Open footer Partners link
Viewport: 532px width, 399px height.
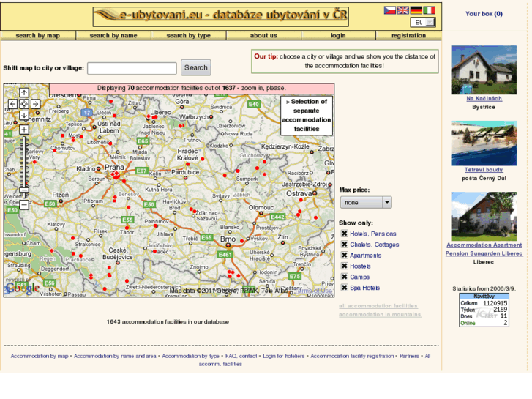(x=409, y=356)
